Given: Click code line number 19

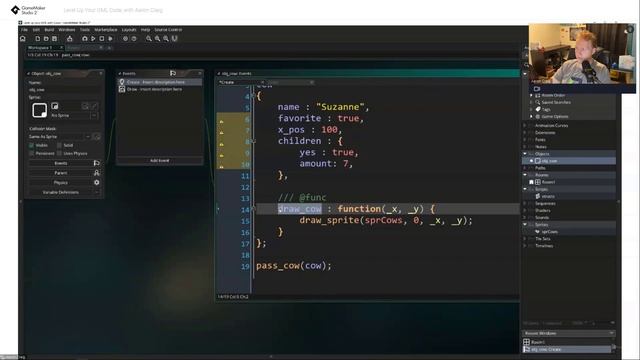Looking at the screenshot, I should click(245, 267).
